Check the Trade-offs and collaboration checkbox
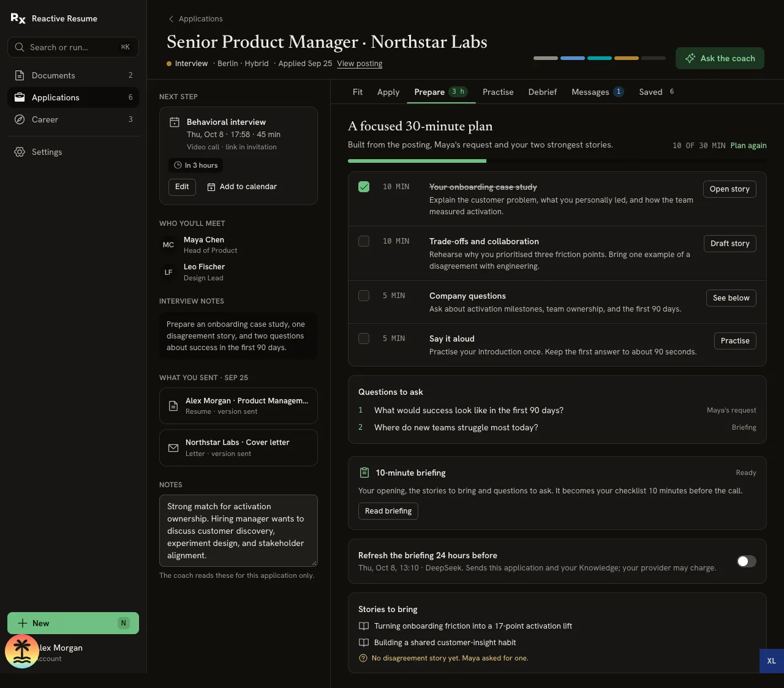784x688 pixels. click(x=364, y=241)
